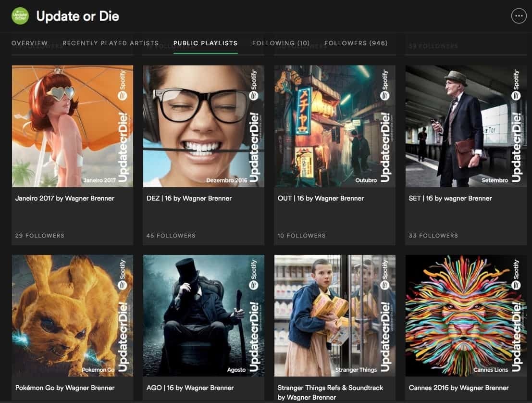Click 'SET | 16 by wagner Brenner' title
Viewport: 532px width, 403px height.
click(450, 198)
